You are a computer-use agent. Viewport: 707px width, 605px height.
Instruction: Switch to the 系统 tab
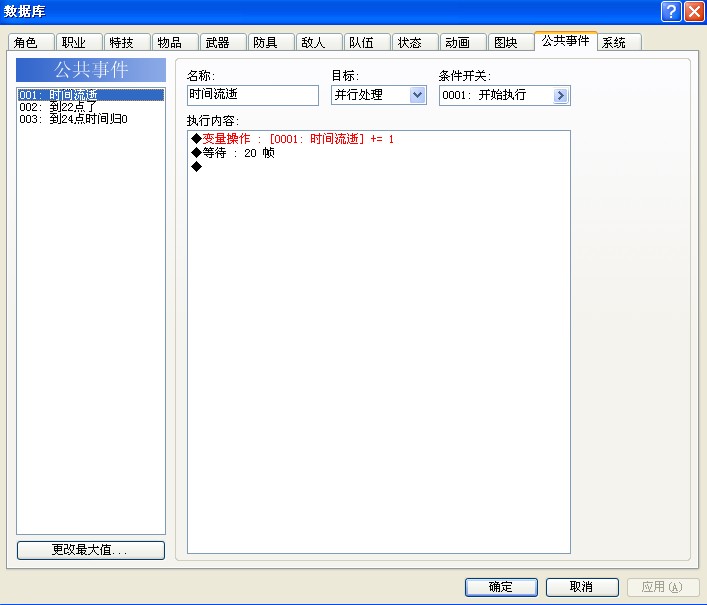point(620,42)
